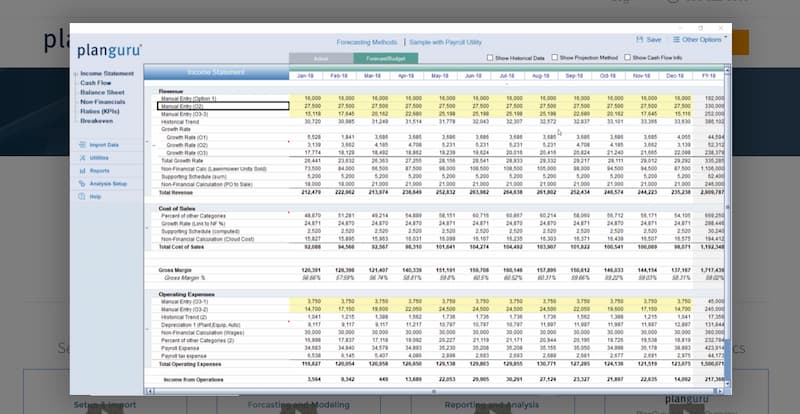Enable Show Historical Data checkbox

pyautogui.click(x=490, y=58)
